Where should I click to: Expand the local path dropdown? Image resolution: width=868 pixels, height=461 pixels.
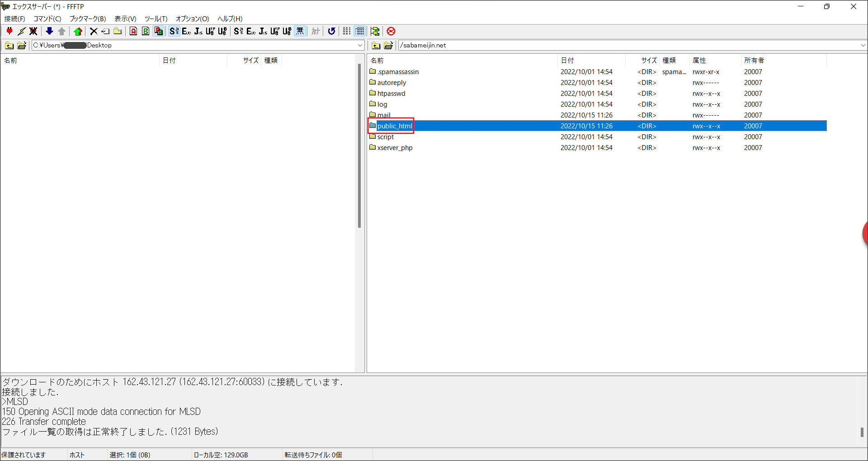pos(360,45)
